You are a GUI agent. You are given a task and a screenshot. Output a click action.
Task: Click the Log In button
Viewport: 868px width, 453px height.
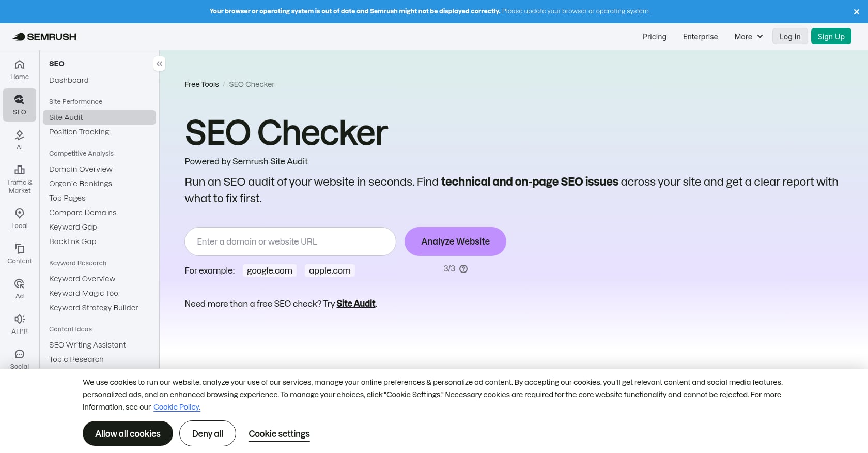(x=790, y=36)
